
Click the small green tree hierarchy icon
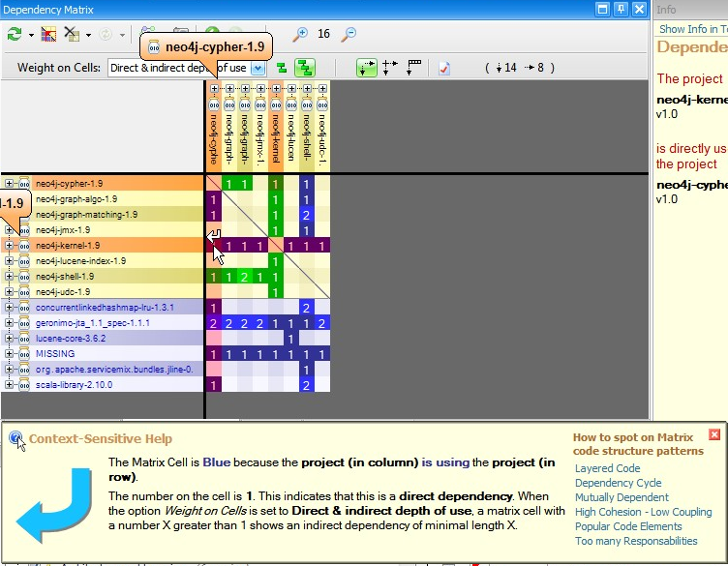(x=282, y=68)
